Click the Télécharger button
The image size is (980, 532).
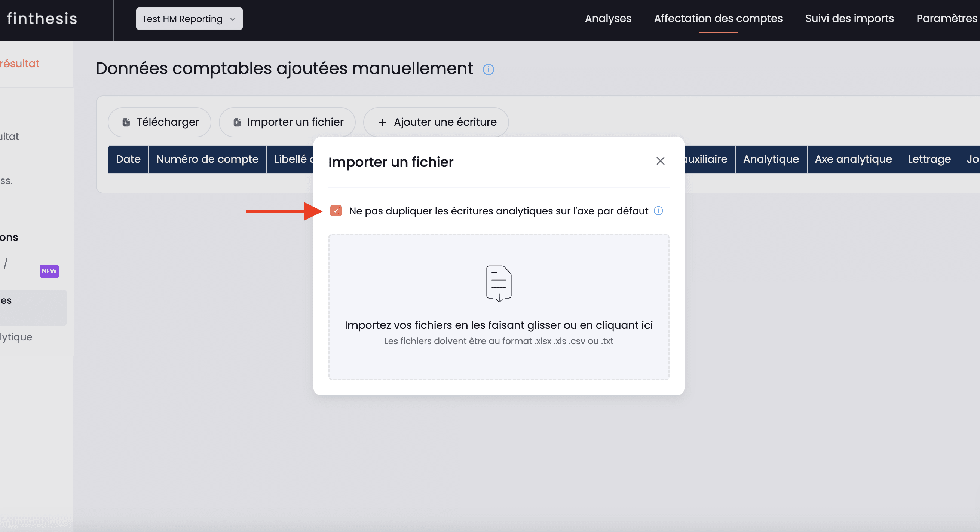(x=159, y=122)
